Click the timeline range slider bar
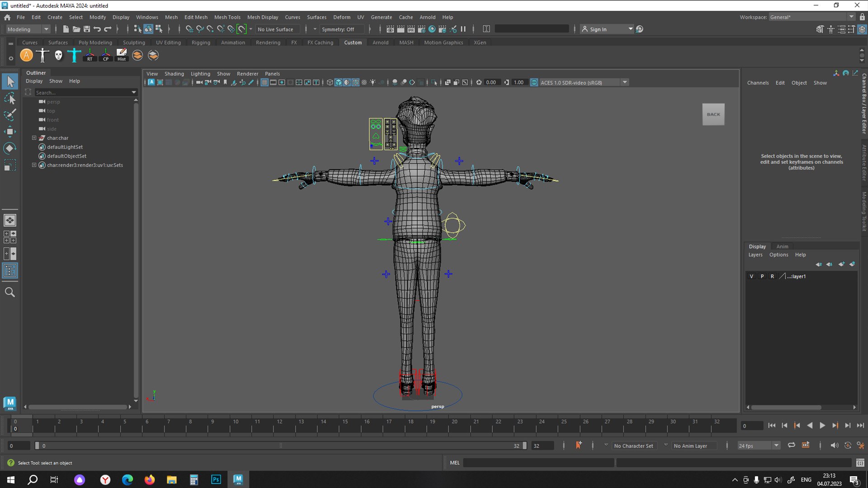Viewport: 868px width, 488px height. click(280, 446)
